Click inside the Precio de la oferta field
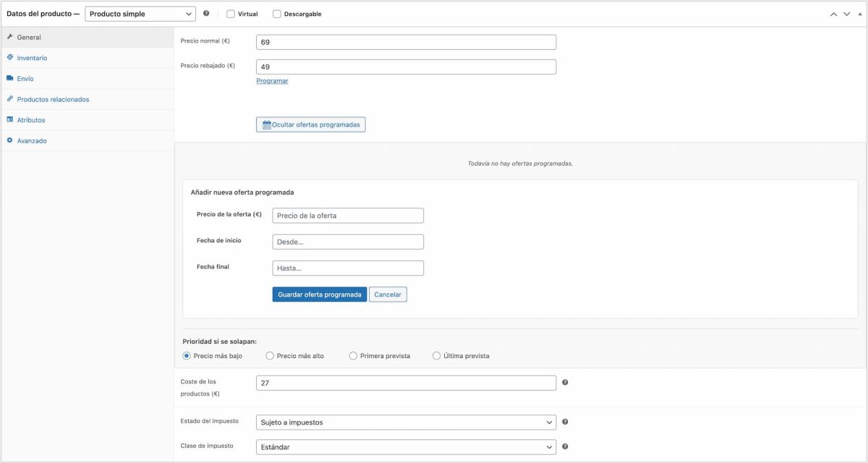Viewport: 868px width, 463px height. pyautogui.click(x=347, y=215)
